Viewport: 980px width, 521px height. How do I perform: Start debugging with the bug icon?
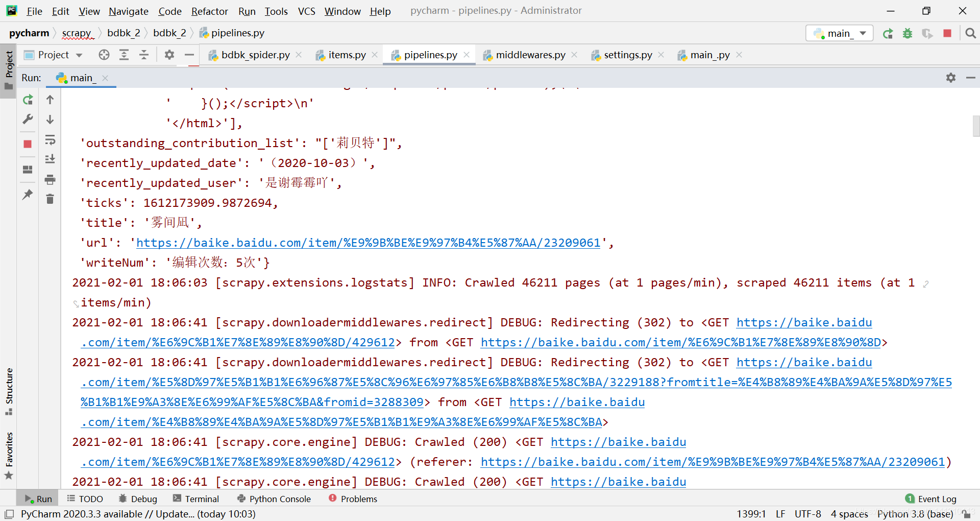tap(908, 33)
